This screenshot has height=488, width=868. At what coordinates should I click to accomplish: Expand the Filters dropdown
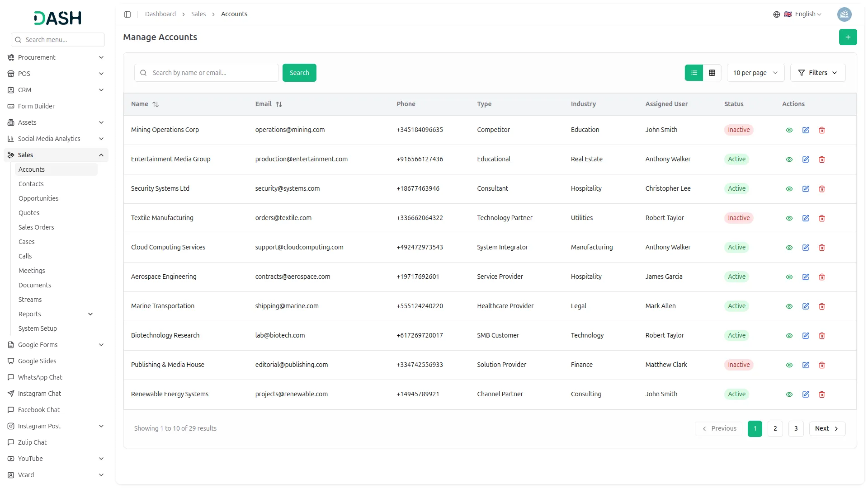(817, 73)
